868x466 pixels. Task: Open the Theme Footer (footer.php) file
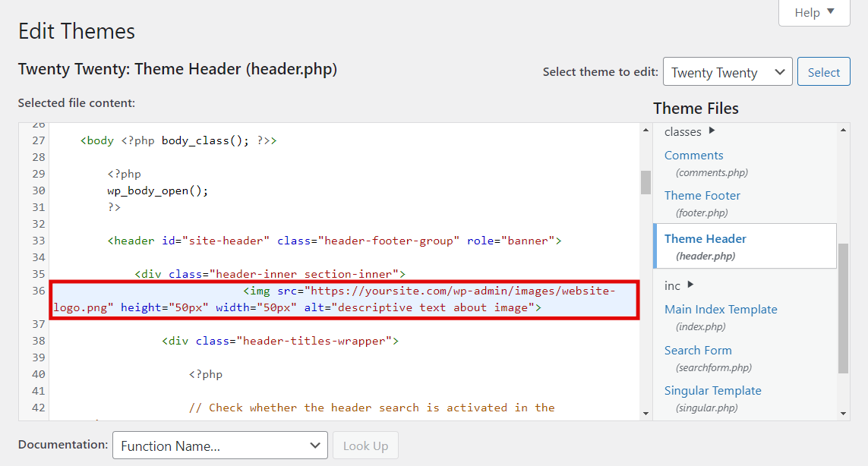(702, 195)
